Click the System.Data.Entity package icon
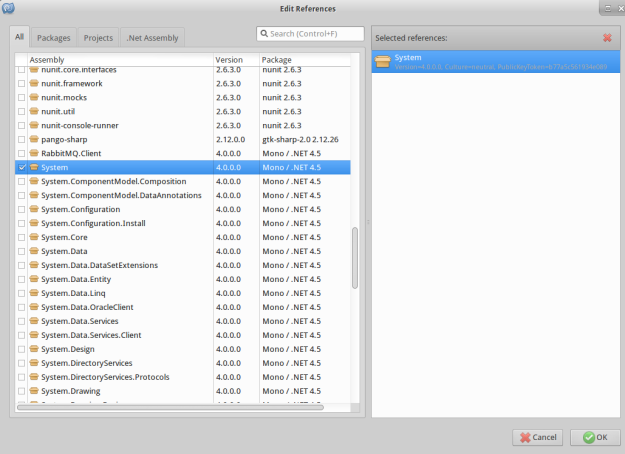Screen dimensions: 625x454 point(34,279)
